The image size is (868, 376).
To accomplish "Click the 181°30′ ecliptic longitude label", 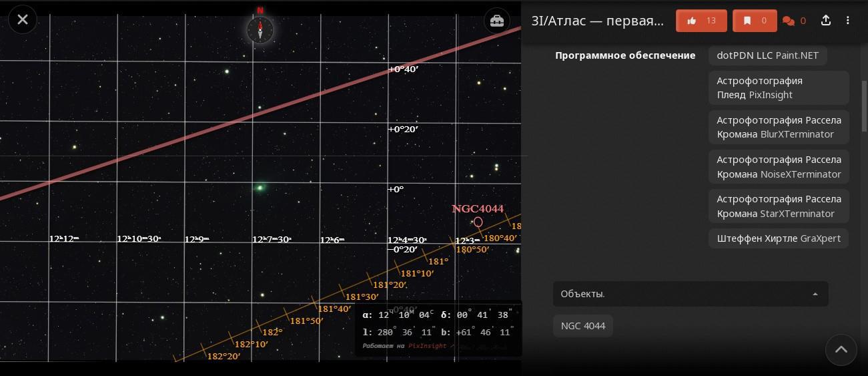I will pyautogui.click(x=362, y=297).
